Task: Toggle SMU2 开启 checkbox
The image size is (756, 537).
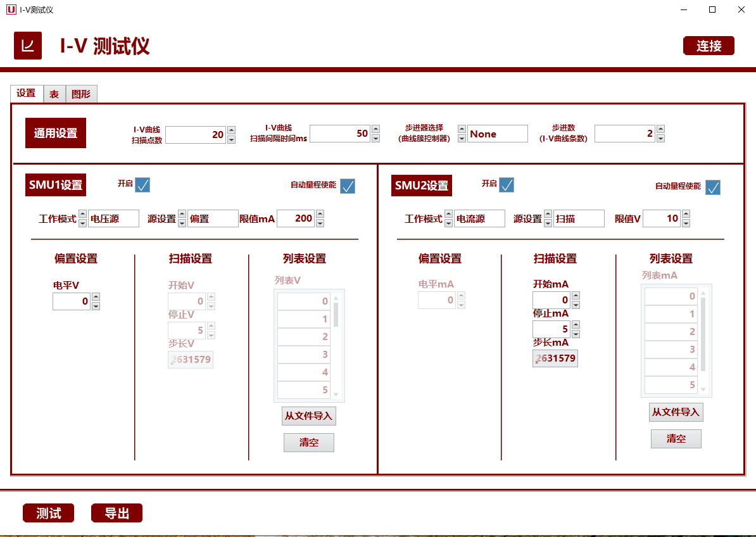Action: (507, 185)
